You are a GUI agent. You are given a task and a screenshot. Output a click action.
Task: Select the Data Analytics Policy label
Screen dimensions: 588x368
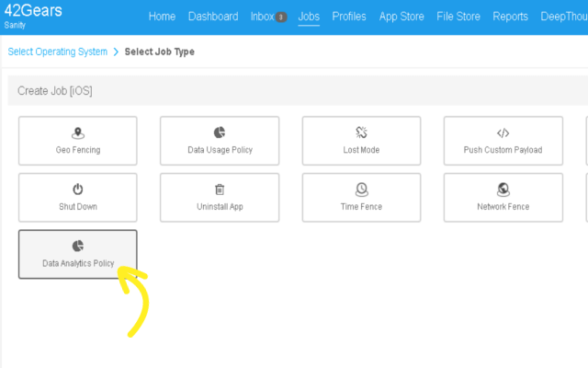(x=78, y=263)
